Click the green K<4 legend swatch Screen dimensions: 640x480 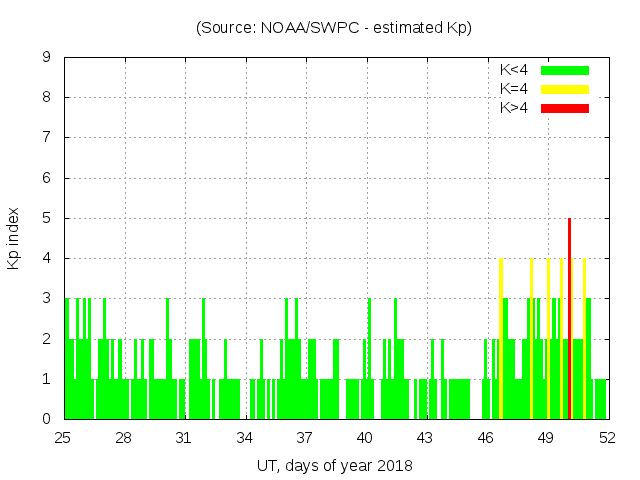pyautogui.click(x=565, y=70)
